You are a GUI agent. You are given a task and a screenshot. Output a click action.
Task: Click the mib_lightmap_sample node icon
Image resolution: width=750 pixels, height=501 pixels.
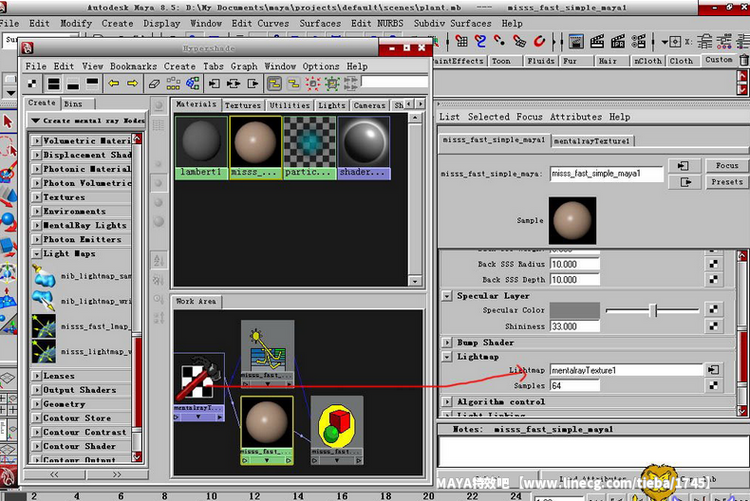44,276
